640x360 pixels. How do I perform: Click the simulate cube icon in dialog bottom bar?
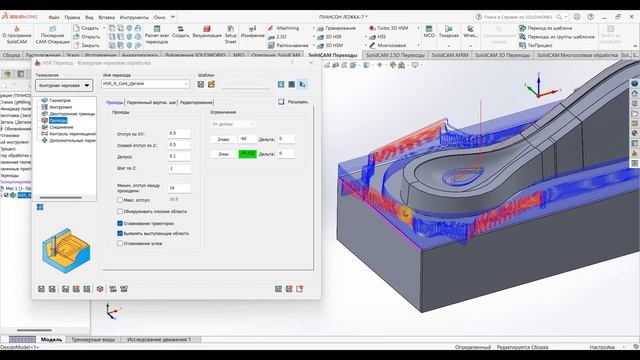(x=100, y=289)
